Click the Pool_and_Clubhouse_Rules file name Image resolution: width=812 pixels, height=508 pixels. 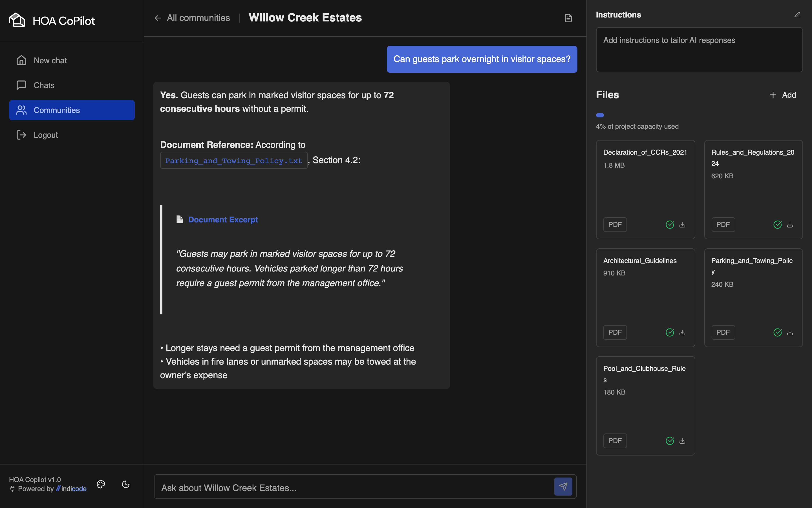point(644,374)
